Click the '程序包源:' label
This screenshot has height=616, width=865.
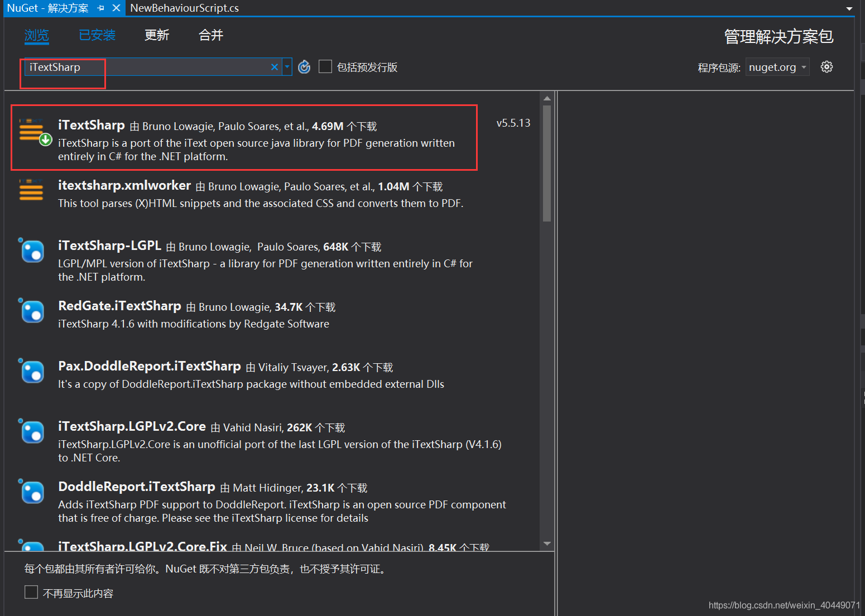(719, 68)
